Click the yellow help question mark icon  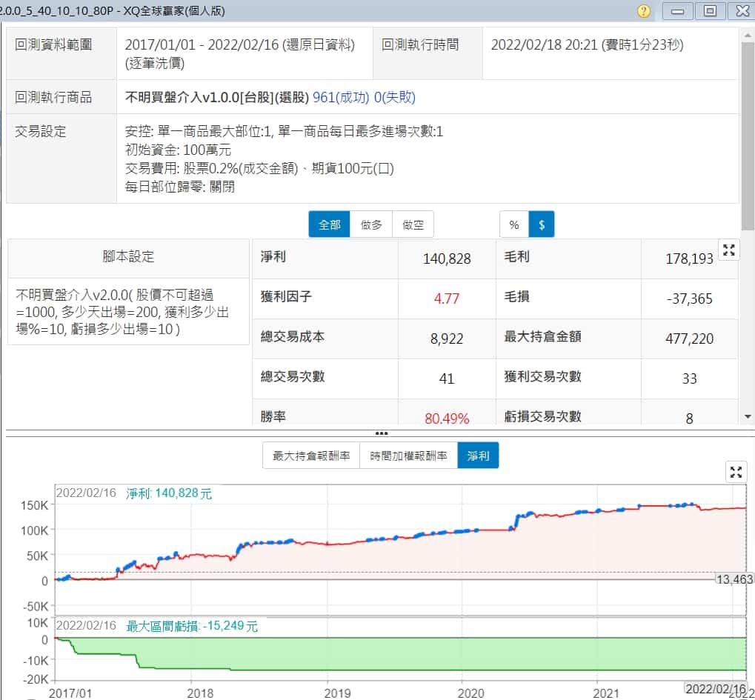pos(644,10)
